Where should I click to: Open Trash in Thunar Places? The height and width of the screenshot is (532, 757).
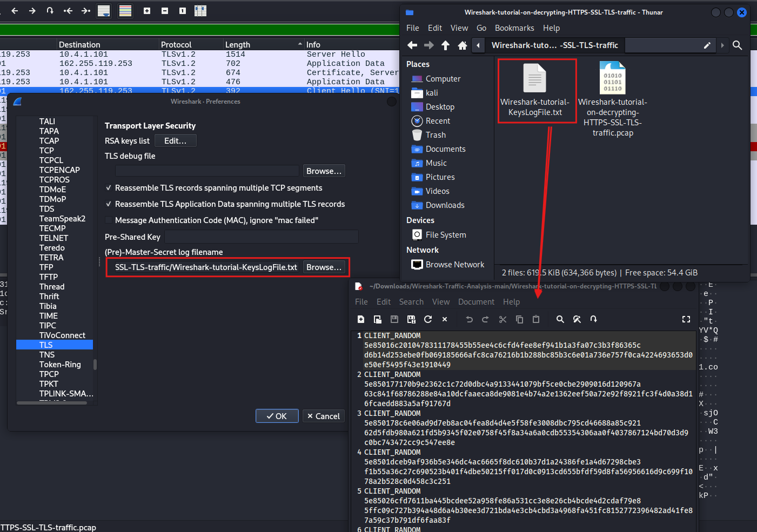click(x=429, y=135)
